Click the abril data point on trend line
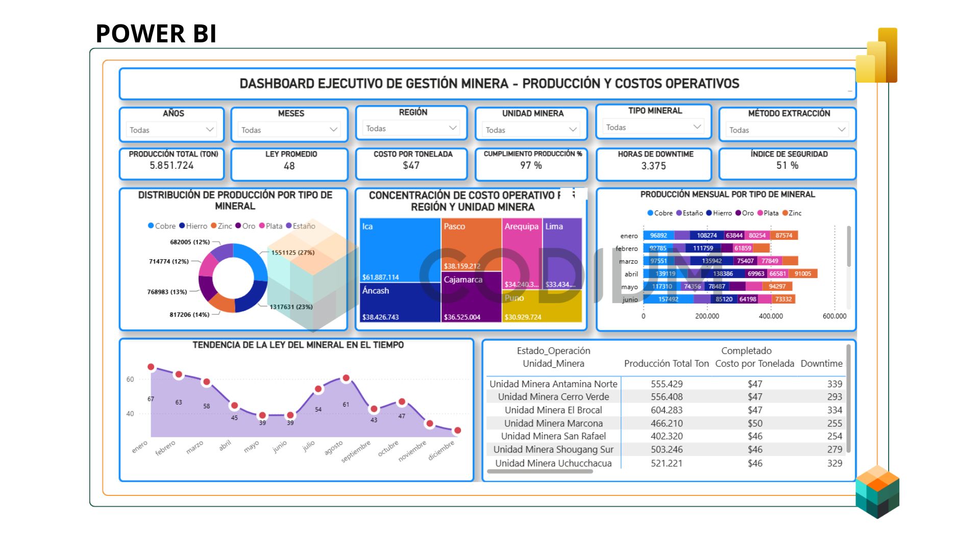980x551 pixels. pos(234,406)
